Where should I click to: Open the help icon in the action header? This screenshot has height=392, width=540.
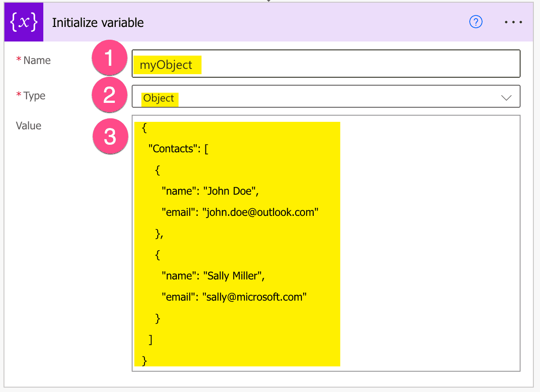click(475, 22)
